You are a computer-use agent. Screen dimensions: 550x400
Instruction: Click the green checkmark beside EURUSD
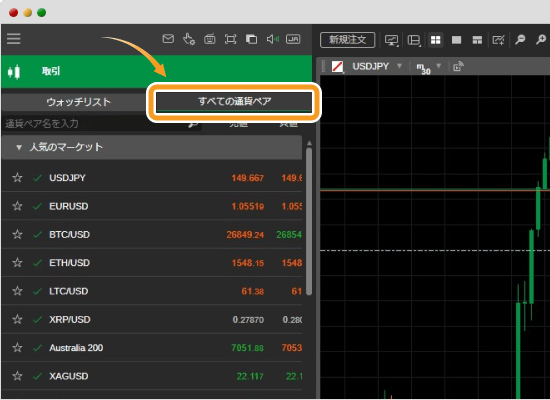tap(37, 206)
